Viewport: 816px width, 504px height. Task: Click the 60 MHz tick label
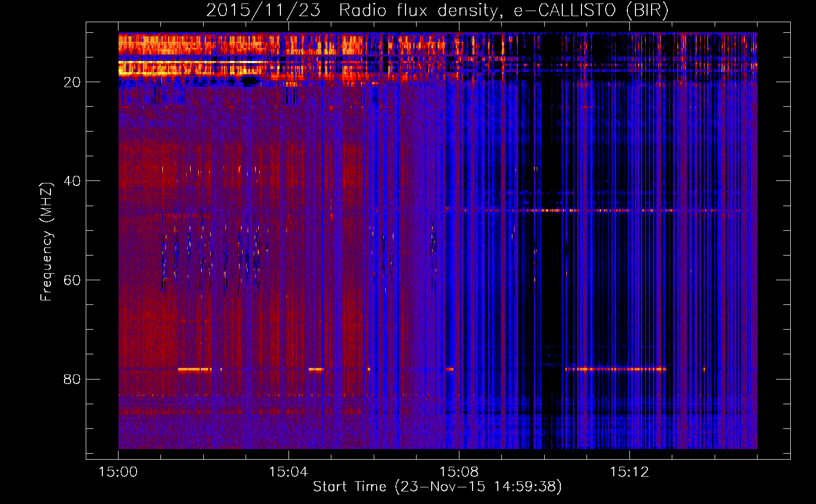(72, 280)
